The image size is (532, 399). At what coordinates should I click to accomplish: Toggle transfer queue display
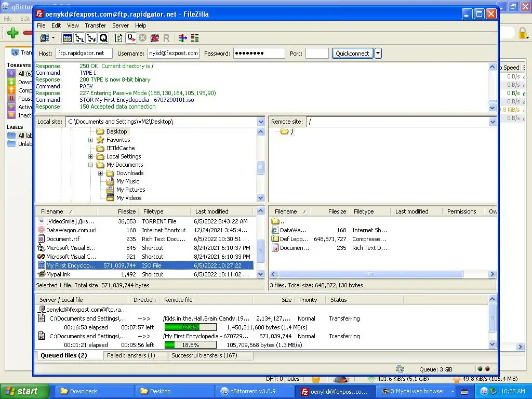coord(103,38)
